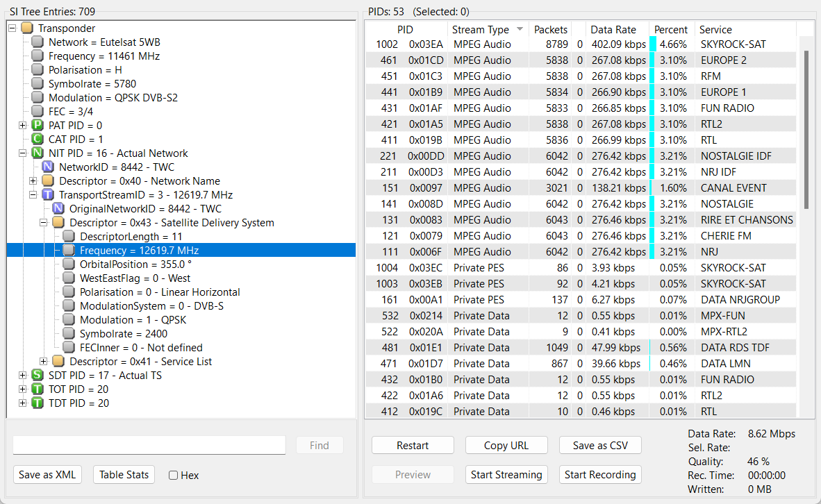Expand Descriptor 0x40 Network Name
The image size is (821, 504).
tap(33, 181)
